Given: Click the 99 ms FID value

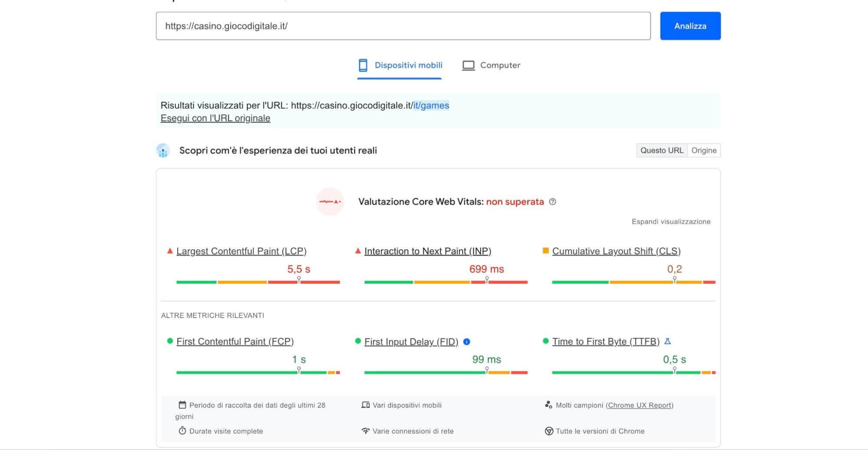Looking at the screenshot, I should click(x=487, y=360).
